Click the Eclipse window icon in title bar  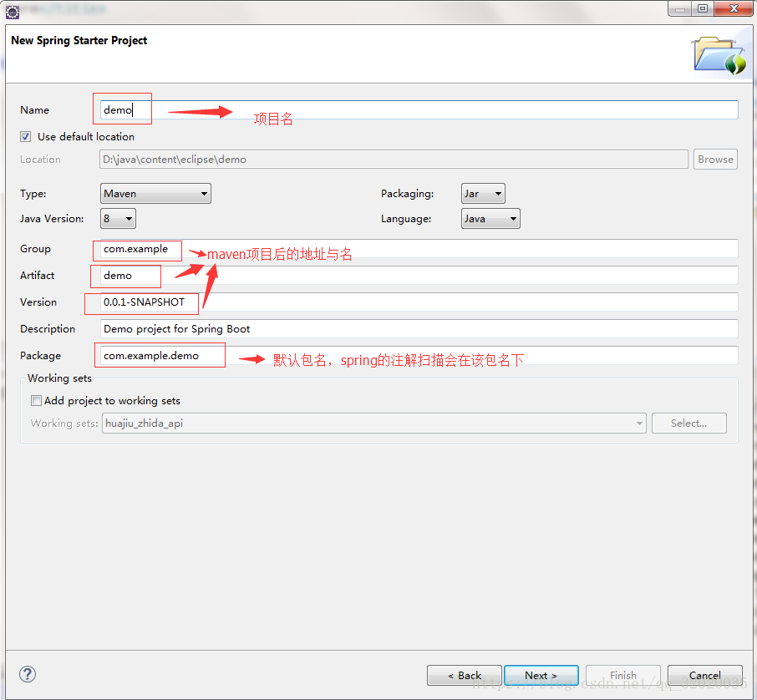(x=13, y=12)
